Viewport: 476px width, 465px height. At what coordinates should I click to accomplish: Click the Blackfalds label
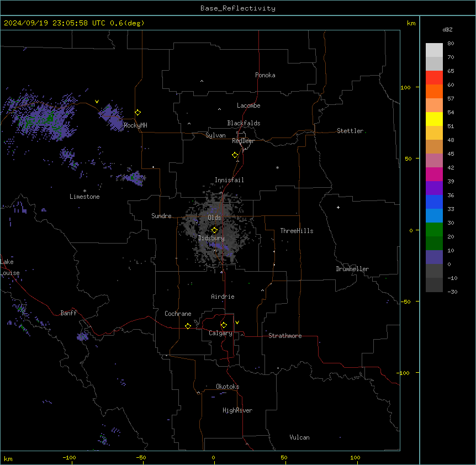pyautogui.click(x=244, y=123)
